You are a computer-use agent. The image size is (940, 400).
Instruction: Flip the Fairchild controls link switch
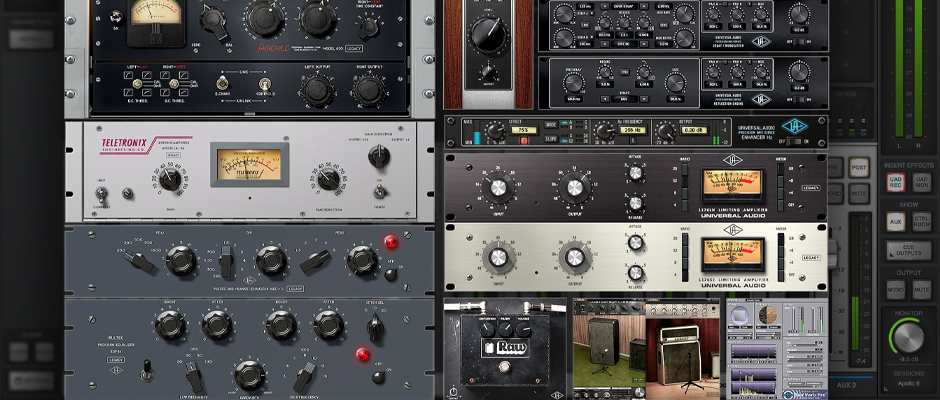tap(264, 83)
